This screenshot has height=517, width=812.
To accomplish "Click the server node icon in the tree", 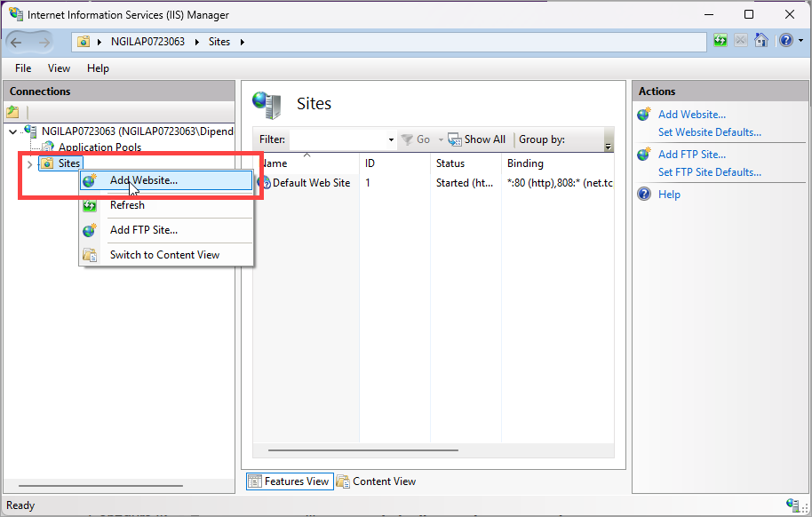I will [30, 131].
